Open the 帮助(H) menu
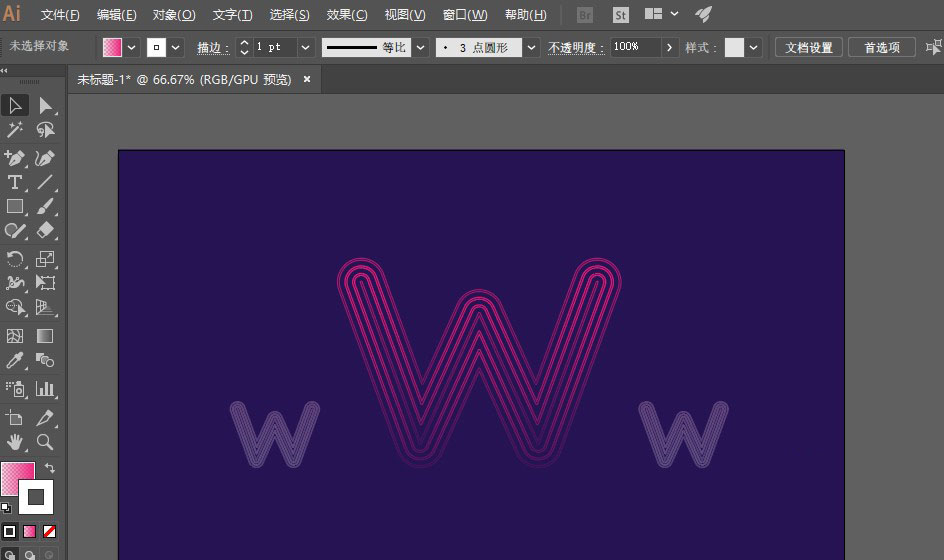Viewport: 944px width, 560px height. (526, 14)
